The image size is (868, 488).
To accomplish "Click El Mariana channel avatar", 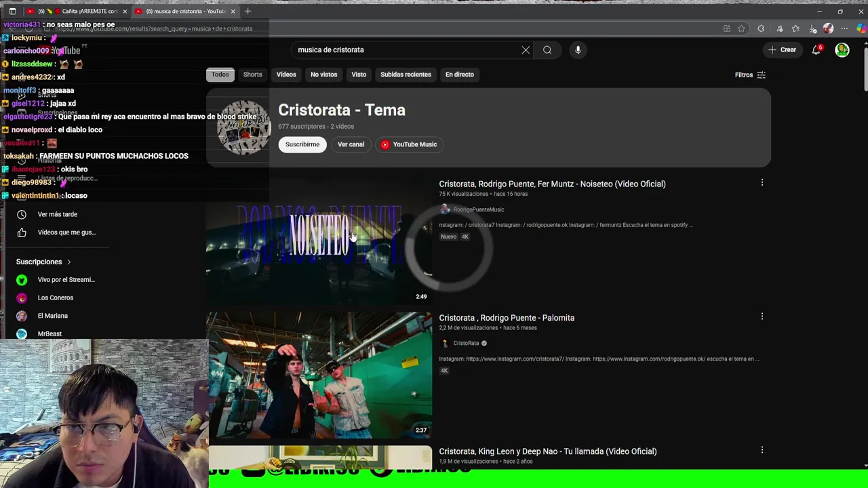I will [22, 316].
